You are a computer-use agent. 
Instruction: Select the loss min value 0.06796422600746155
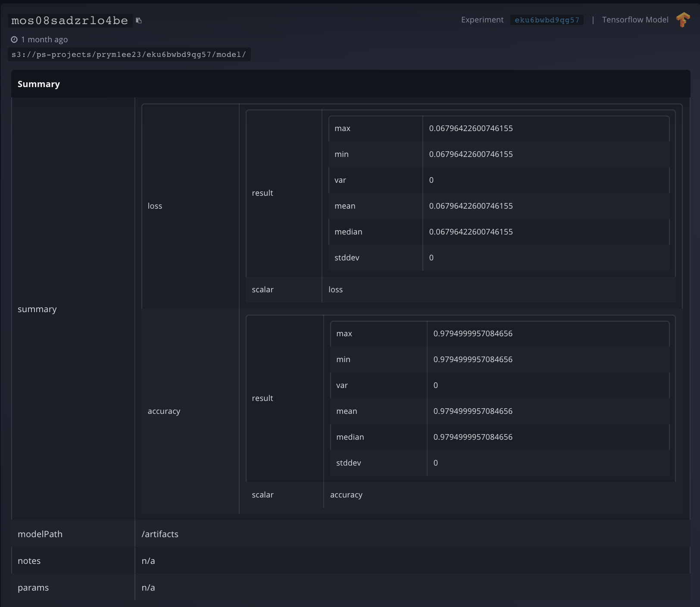471,154
